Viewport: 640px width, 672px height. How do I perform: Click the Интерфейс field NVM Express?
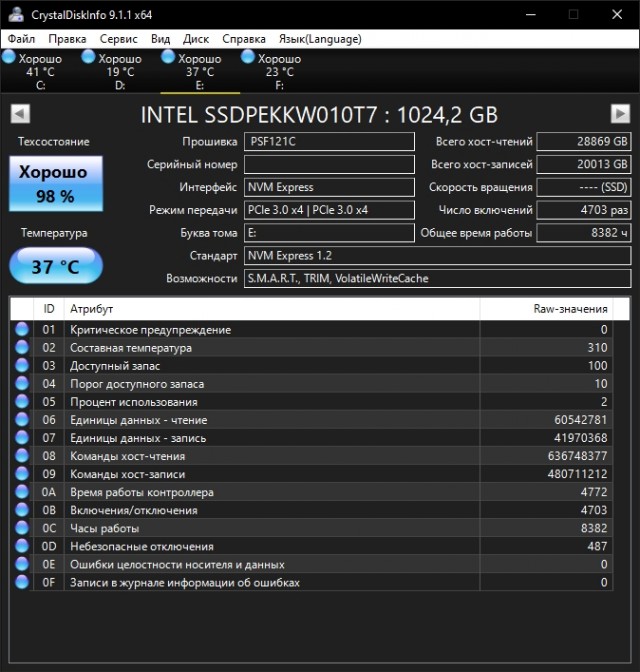[329, 187]
